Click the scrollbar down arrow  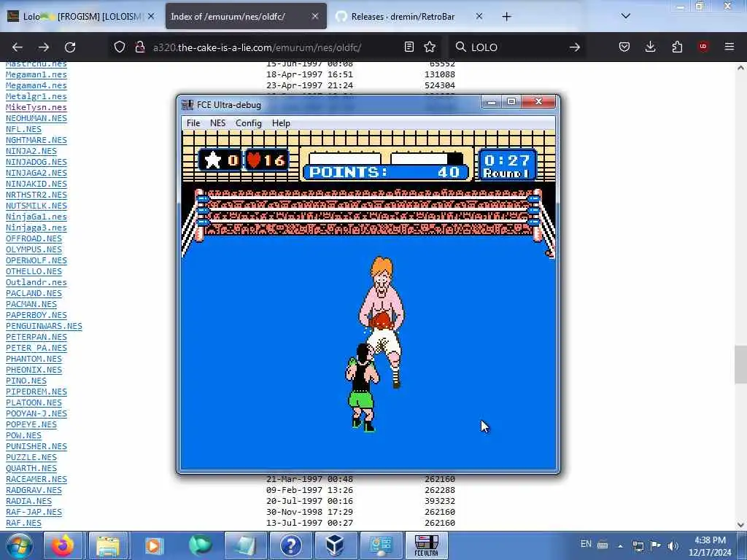(740, 525)
